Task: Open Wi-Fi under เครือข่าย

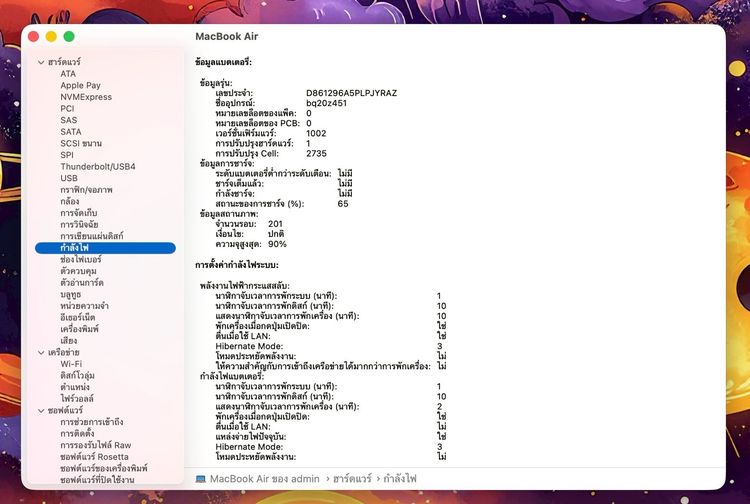Action: tap(71, 364)
